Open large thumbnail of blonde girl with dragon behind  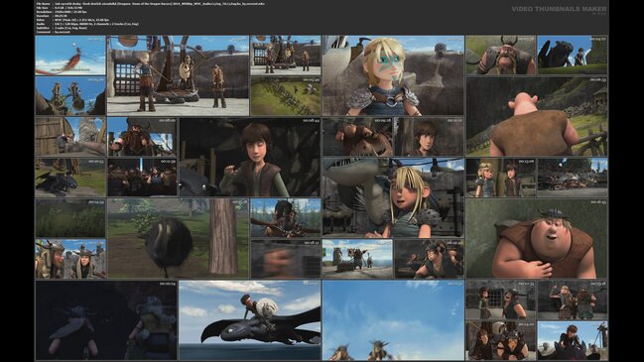pos(393,197)
